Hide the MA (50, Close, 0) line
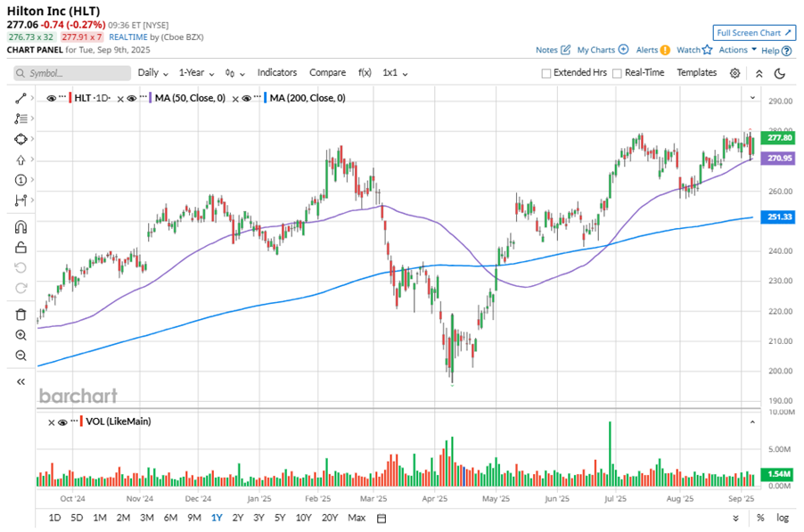The image size is (804, 532). pyautogui.click(x=132, y=98)
